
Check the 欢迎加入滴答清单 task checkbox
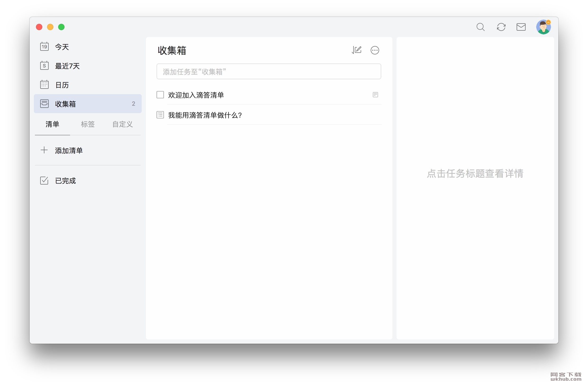tap(160, 95)
